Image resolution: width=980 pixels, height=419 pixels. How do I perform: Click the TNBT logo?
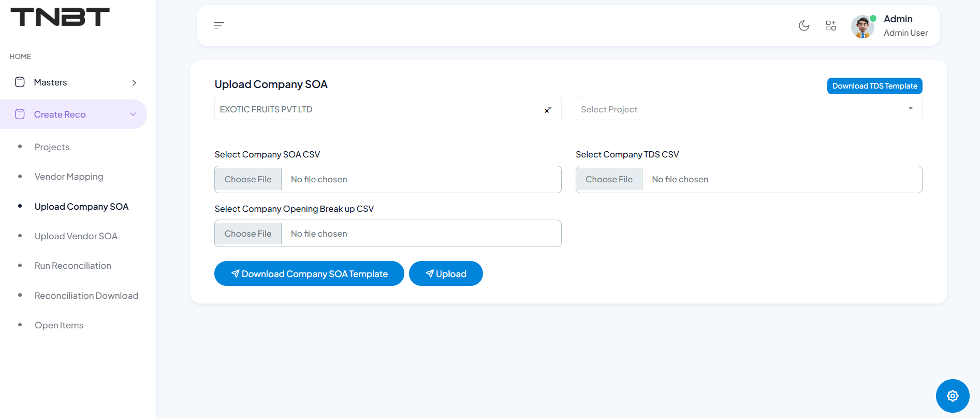pos(60,17)
